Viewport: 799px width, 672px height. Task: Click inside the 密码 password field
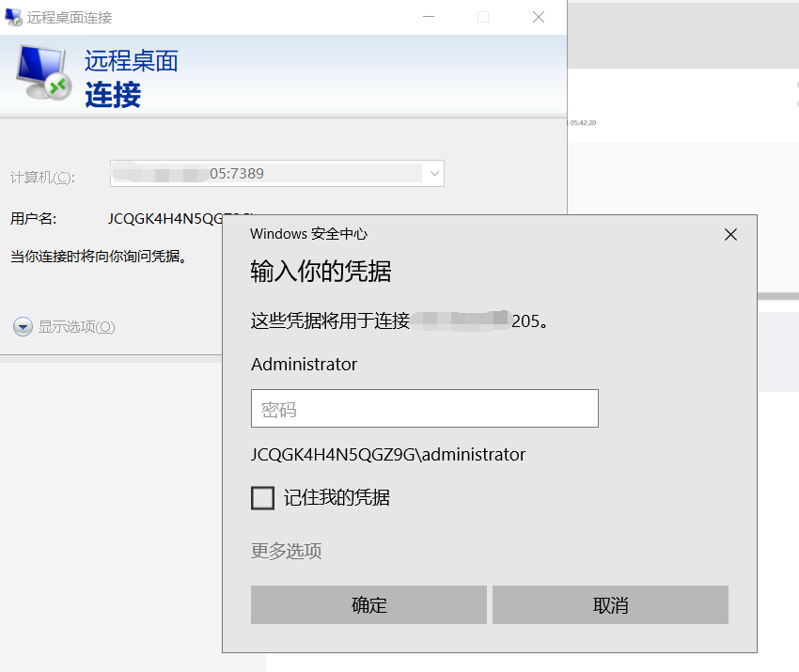tap(424, 408)
